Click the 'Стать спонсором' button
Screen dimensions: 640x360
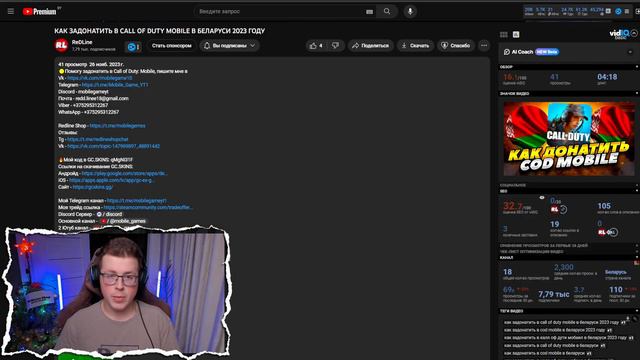(x=171, y=46)
